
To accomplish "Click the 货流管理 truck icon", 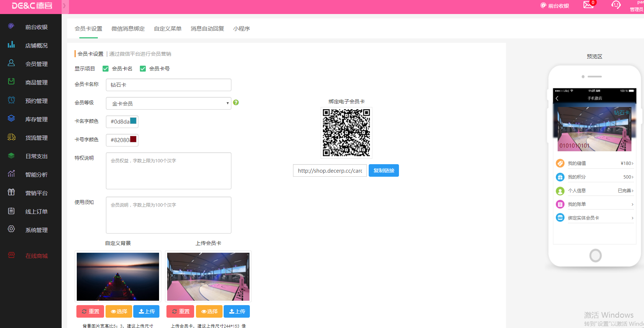I will [11, 137].
